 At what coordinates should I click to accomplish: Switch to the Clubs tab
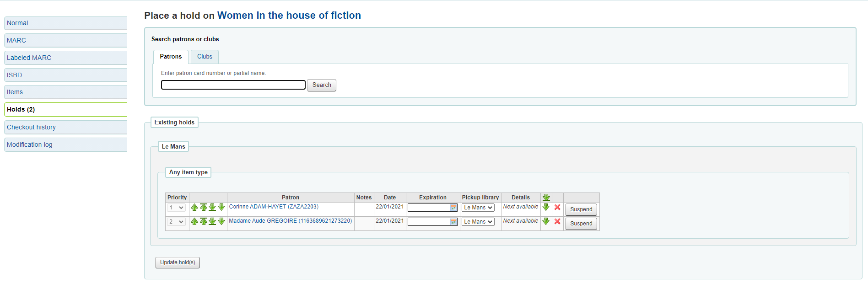point(205,57)
